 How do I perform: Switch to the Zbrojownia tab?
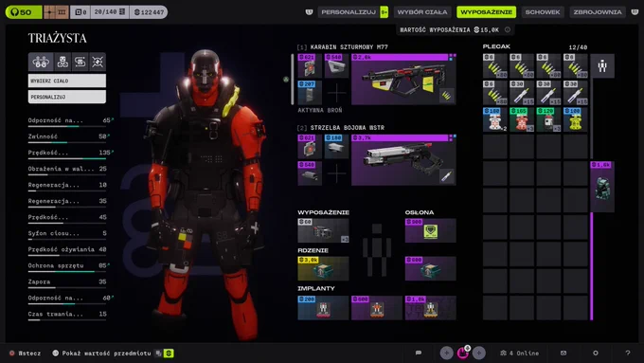click(x=598, y=12)
